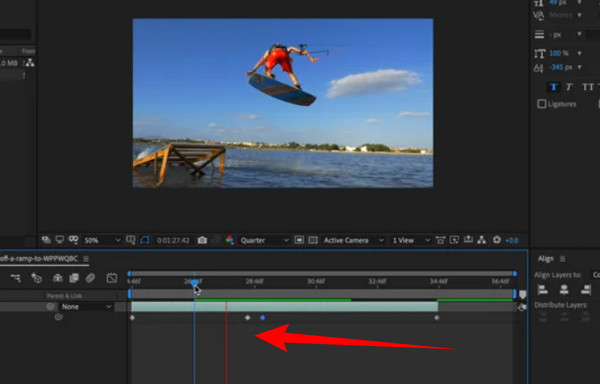Toggle the Faux Italic T button
600x384 pixels.
point(569,87)
